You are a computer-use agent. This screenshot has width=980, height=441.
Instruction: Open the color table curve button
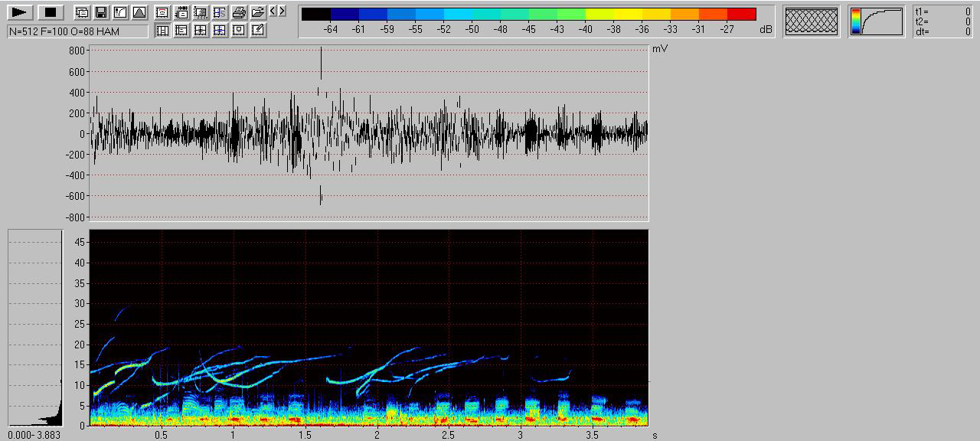(877, 21)
